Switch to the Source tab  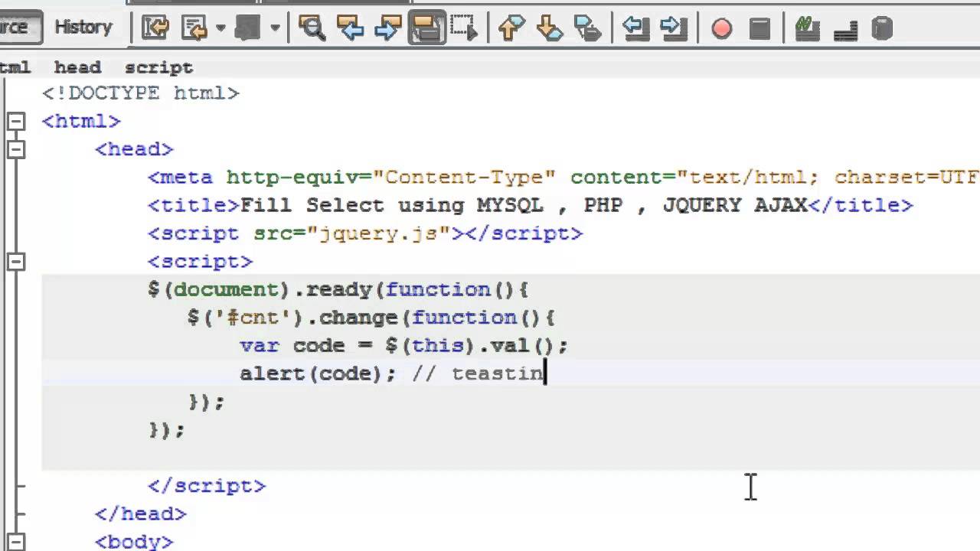(x=14, y=27)
